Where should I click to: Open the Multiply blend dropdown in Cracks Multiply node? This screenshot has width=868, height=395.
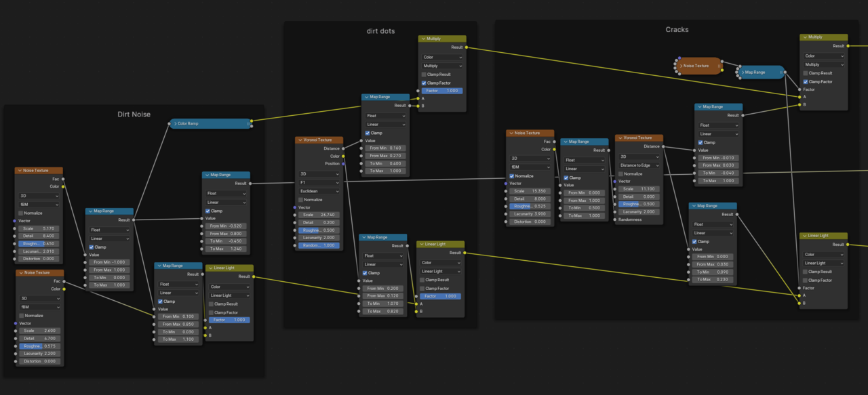825,64
